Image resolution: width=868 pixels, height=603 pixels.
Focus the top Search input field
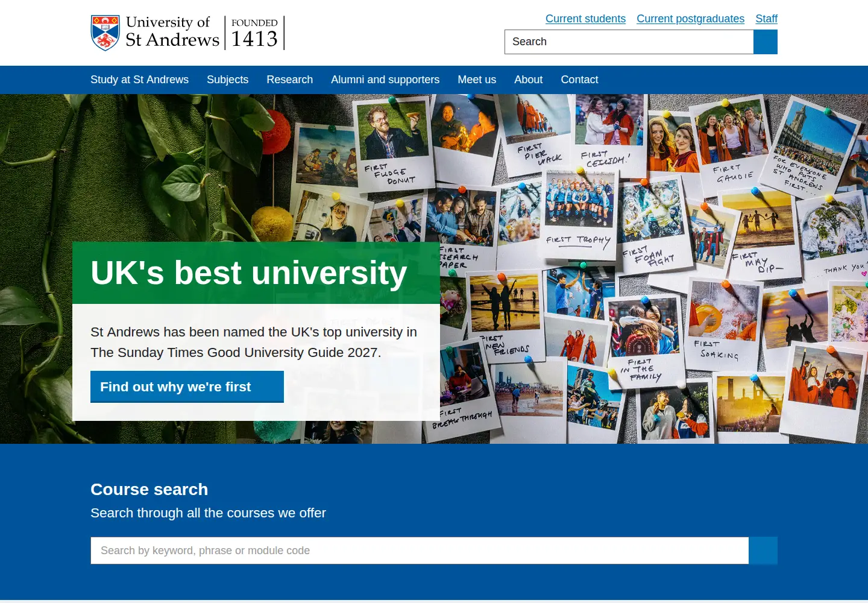click(629, 42)
